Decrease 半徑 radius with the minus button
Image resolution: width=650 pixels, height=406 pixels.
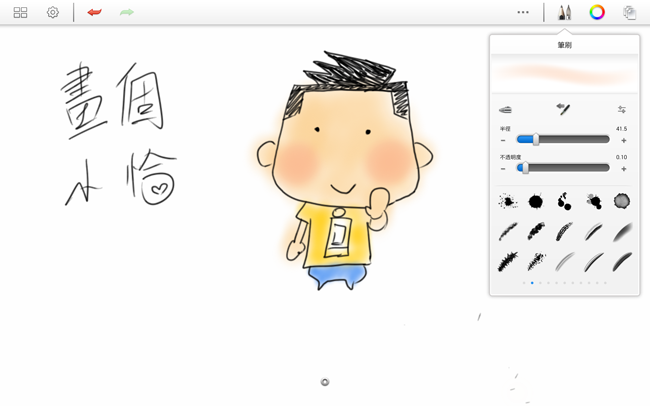coord(503,141)
